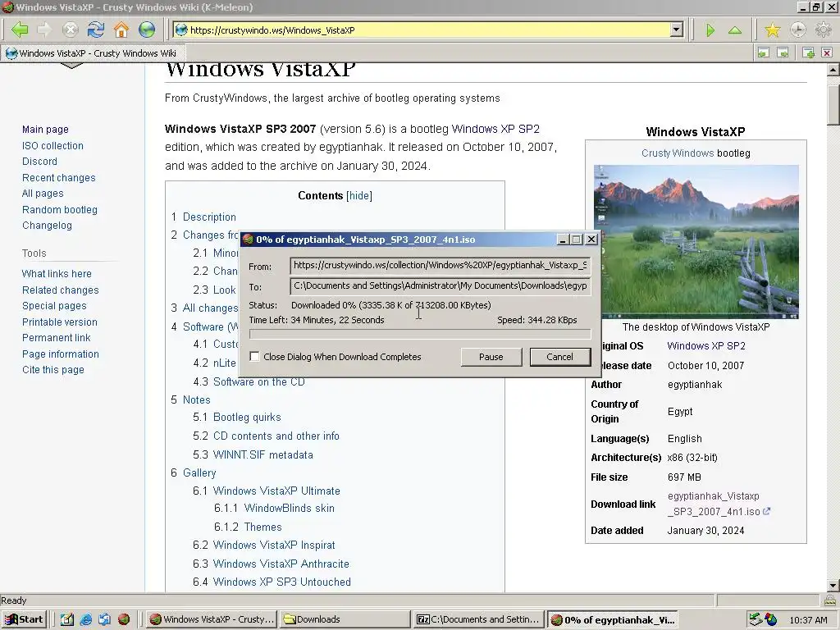Click the site globe icon in URL bar
This screenshot has width=840, height=630.
coord(181,30)
